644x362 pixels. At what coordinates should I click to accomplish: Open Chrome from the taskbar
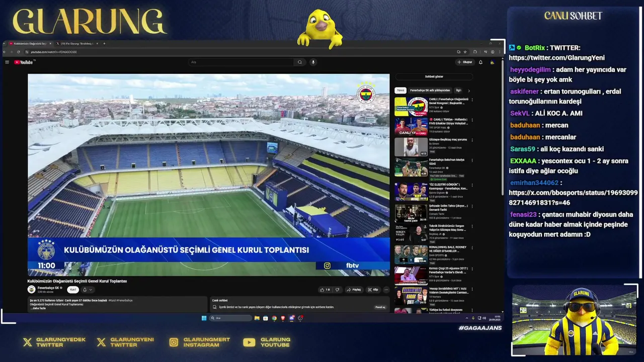(x=274, y=318)
